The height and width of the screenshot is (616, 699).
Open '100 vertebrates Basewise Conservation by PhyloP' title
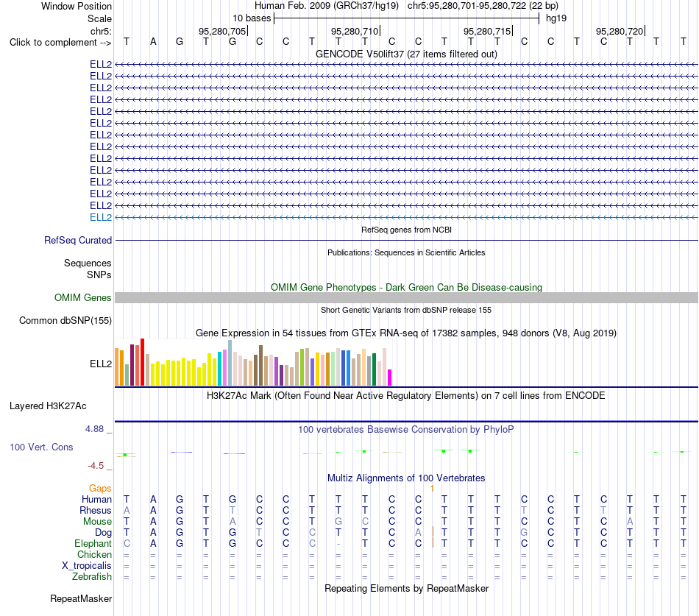click(x=406, y=430)
